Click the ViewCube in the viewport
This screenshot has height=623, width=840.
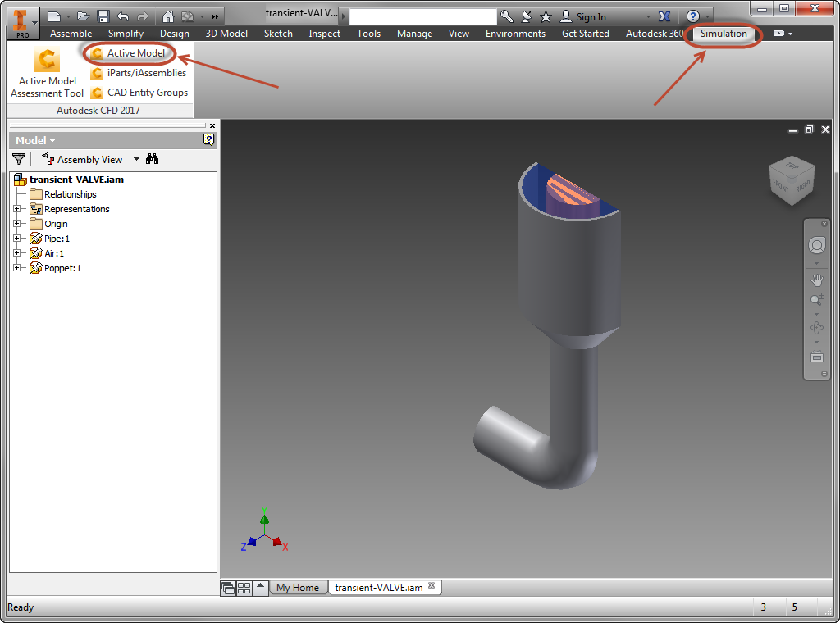(792, 181)
